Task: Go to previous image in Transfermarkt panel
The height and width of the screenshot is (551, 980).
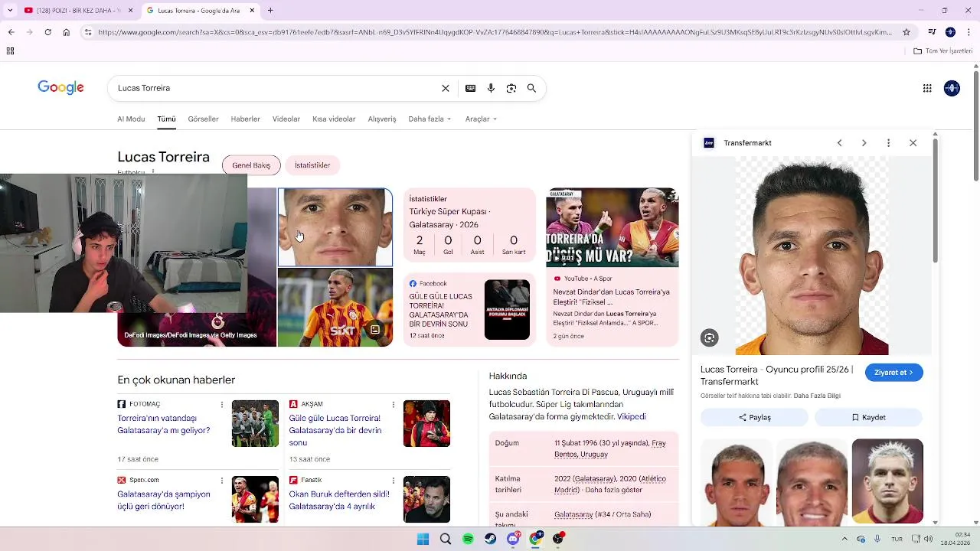Action: (839, 143)
